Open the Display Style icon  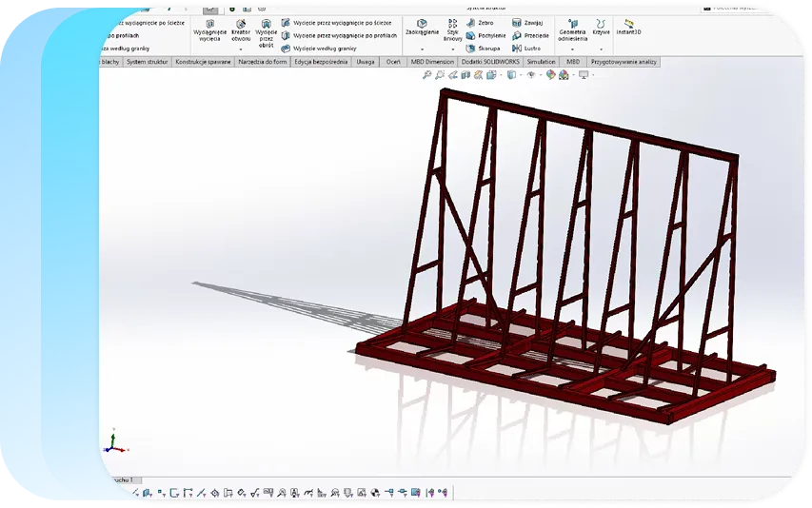coord(511,75)
